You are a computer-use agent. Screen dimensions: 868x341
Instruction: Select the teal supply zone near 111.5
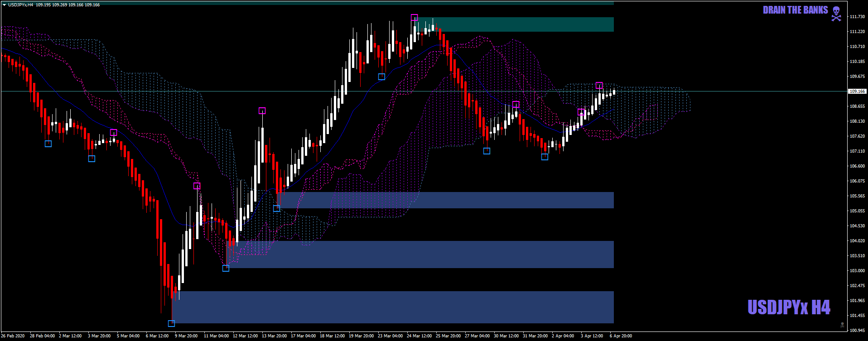514,24
